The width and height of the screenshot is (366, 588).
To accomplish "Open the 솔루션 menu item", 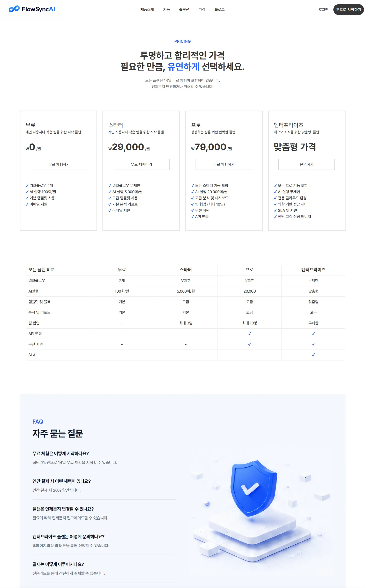I will pyautogui.click(x=184, y=10).
